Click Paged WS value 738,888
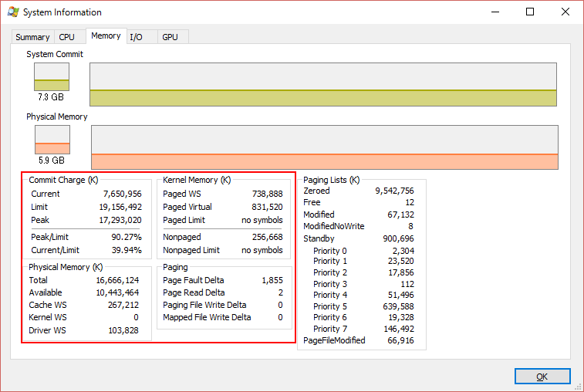 [x=268, y=194]
